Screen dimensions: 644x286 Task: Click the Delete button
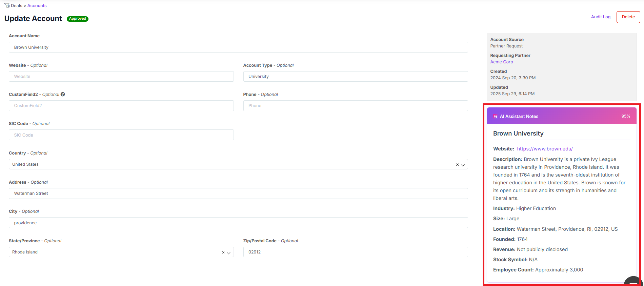pyautogui.click(x=628, y=17)
